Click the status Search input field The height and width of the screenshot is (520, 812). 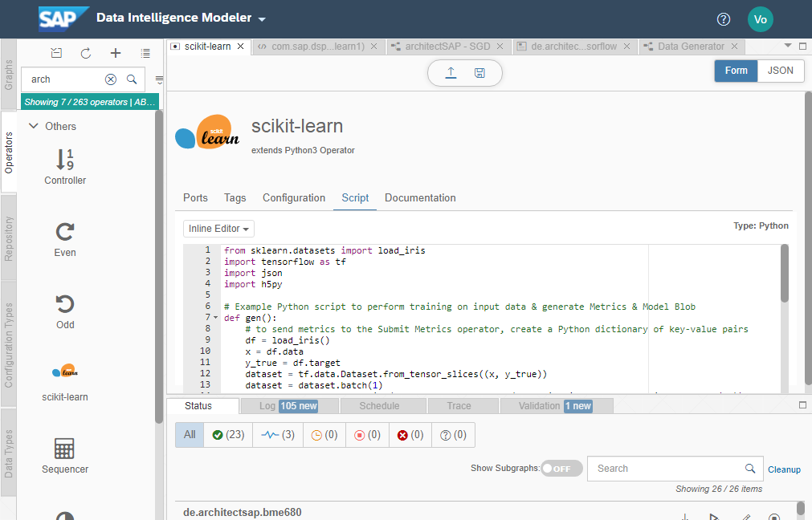click(x=667, y=469)
